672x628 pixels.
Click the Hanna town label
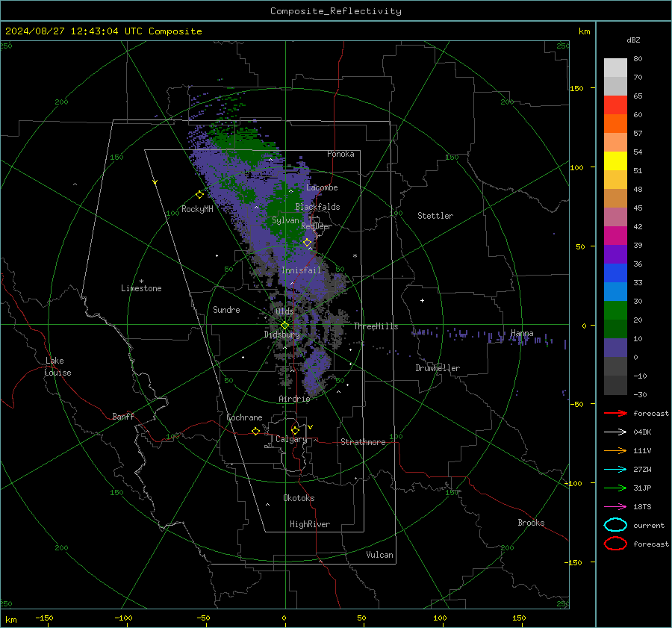(522, 333)
